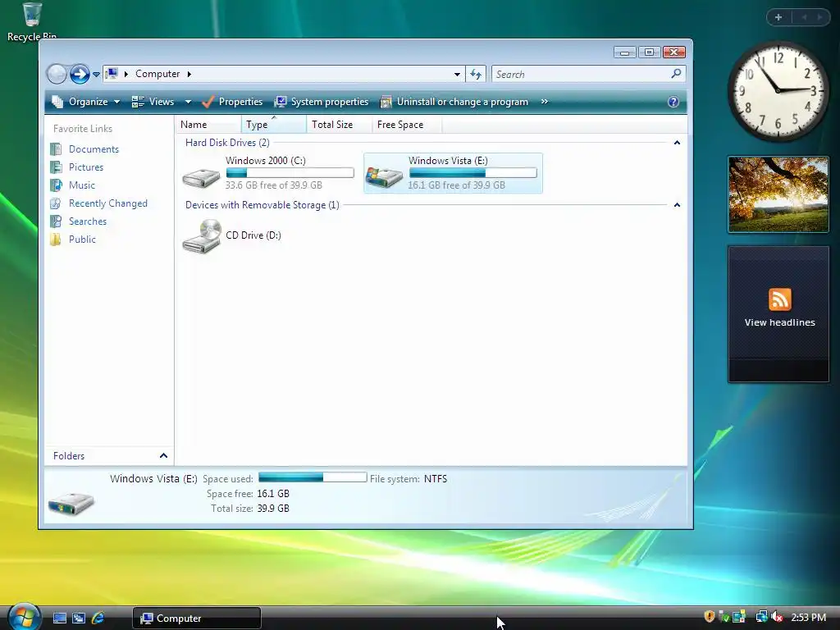Sort by the Total Size column

(339, 125)
